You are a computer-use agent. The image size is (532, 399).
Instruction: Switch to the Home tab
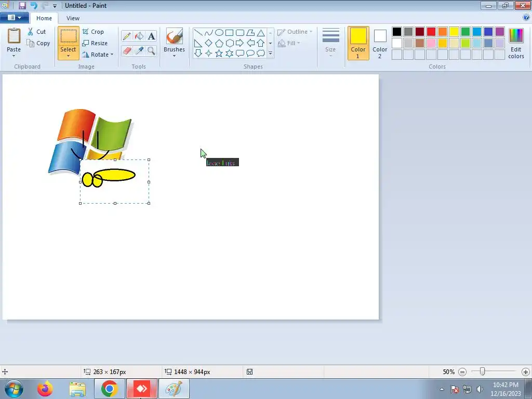click(44, 18)
